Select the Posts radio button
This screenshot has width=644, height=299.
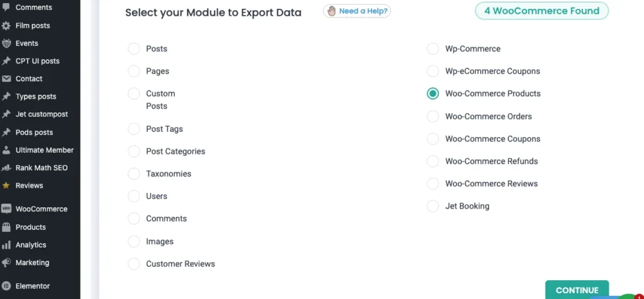pyautogui.click(x=133, y=49)
